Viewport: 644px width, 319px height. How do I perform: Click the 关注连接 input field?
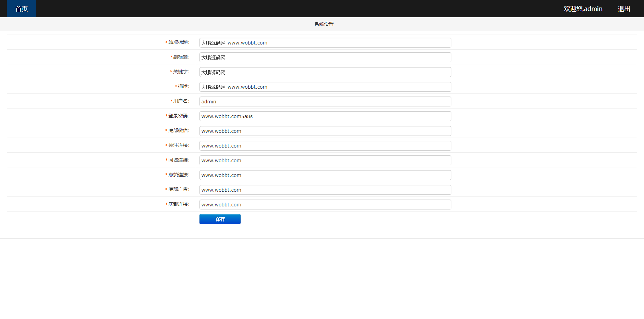point(325,145)
